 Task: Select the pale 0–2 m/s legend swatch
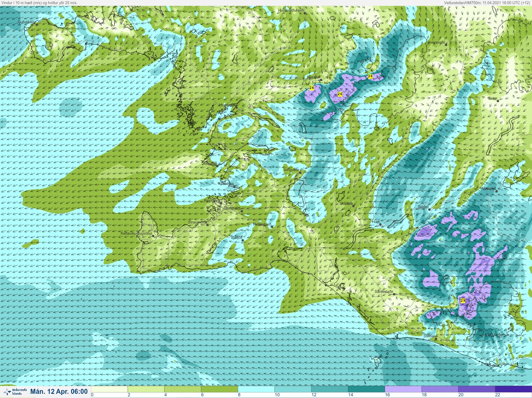click(109, 389)
